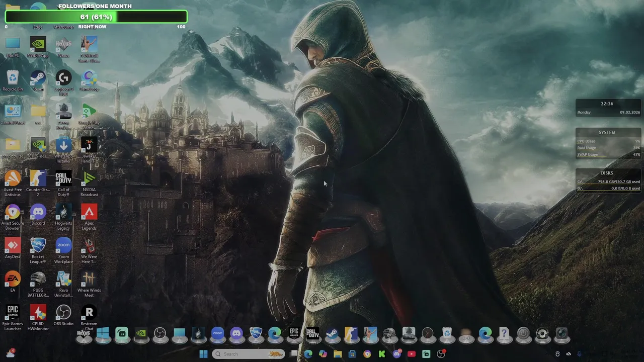Select Avast Secure Browser desktop icon
This screenshot has width=644, height=362.
click(13, 218)
